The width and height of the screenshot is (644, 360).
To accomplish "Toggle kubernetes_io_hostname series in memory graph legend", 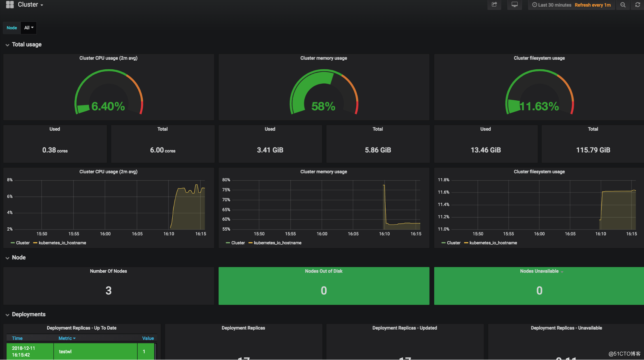I will coord(277,243).
